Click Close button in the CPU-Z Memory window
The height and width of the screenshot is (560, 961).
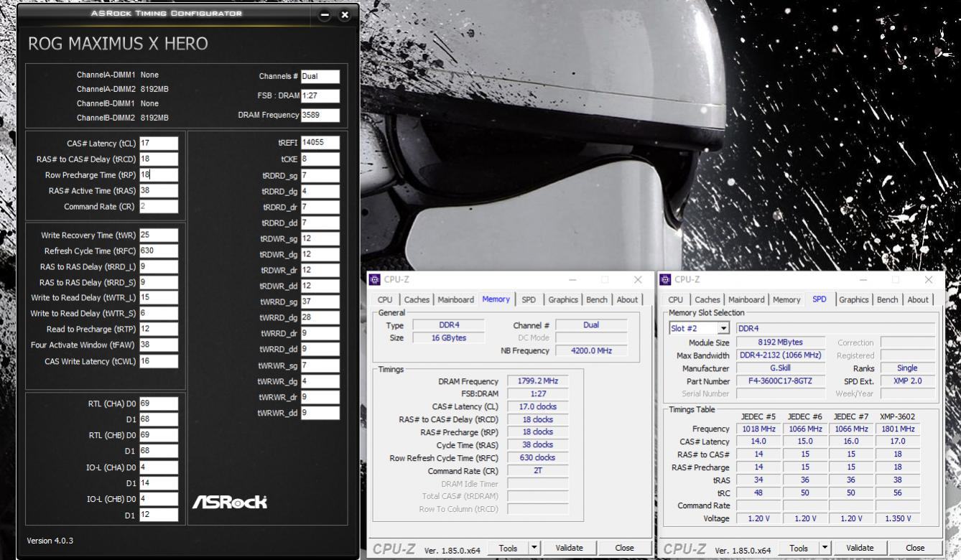624,548
